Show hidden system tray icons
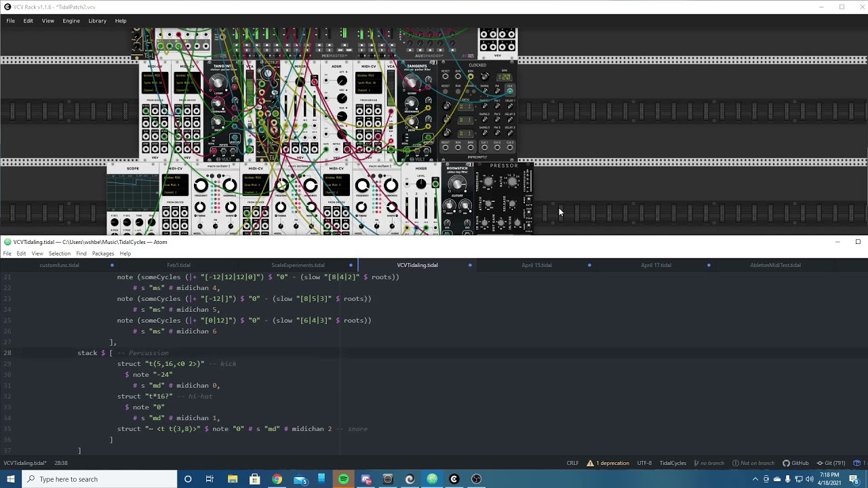868x488 pixels. [x=755, y=479]
